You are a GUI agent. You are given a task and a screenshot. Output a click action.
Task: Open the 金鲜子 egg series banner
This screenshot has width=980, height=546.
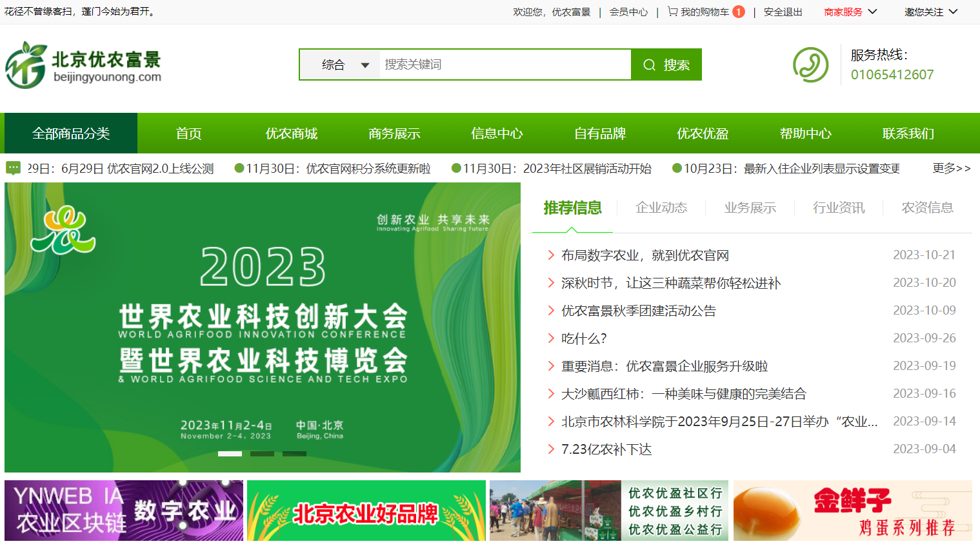pyautogui.click(x=852, y=511)
